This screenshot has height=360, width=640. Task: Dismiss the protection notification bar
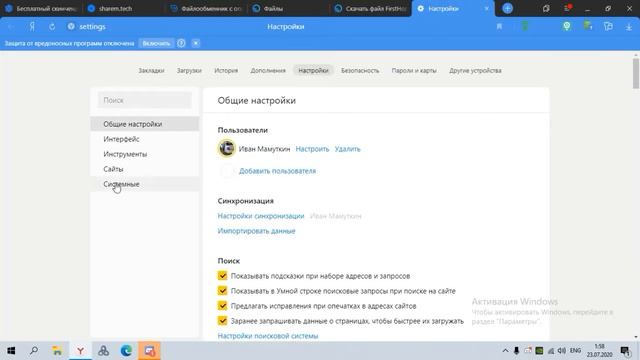coord(196,43)
